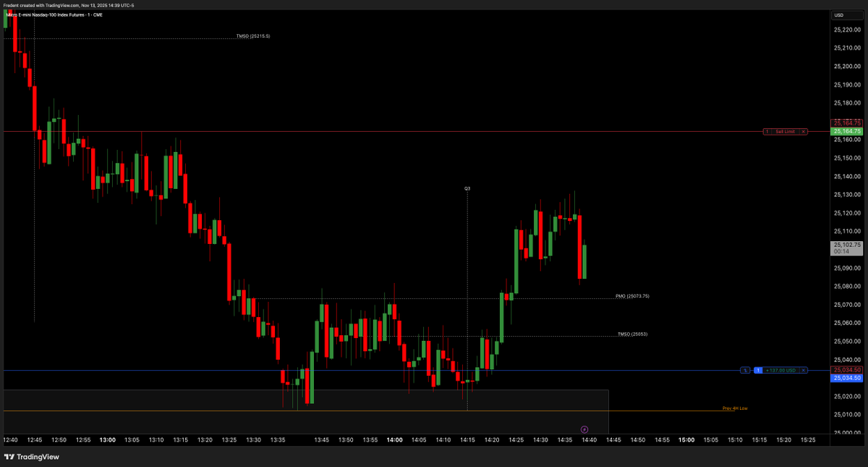Cancel the Sell Limit order with its X
This screenshot has width=868, height=467.
(x=804, y=132)
